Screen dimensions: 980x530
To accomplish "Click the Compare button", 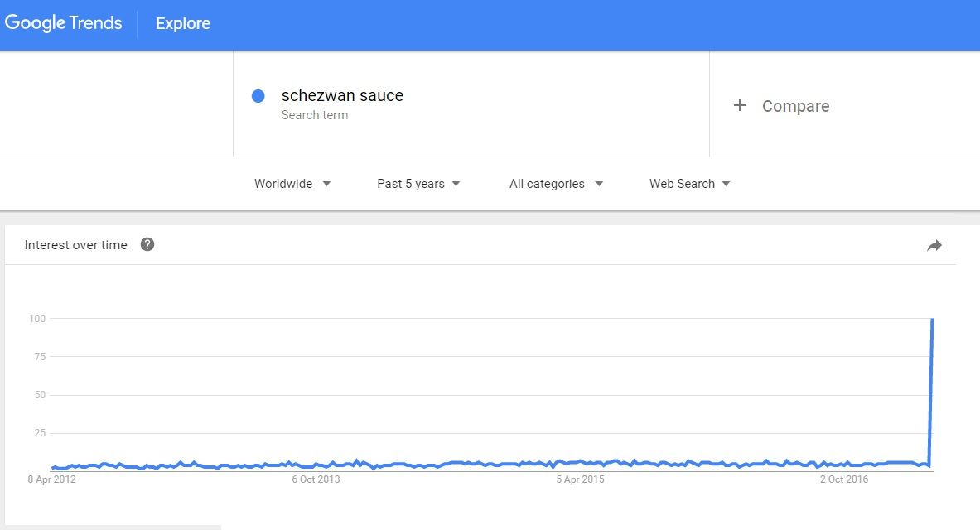I will coord(780,106).
